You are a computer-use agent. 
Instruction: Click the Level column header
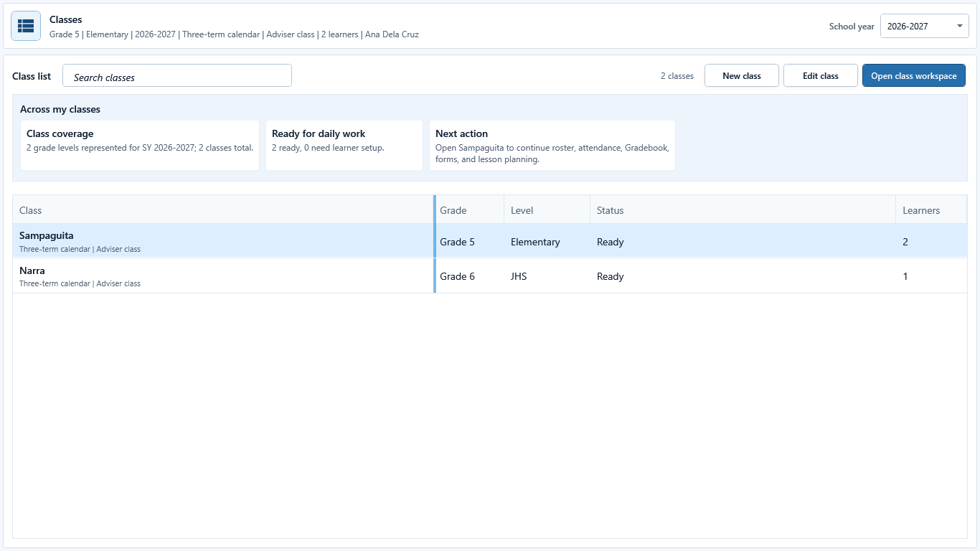click(x=547, y=210)
